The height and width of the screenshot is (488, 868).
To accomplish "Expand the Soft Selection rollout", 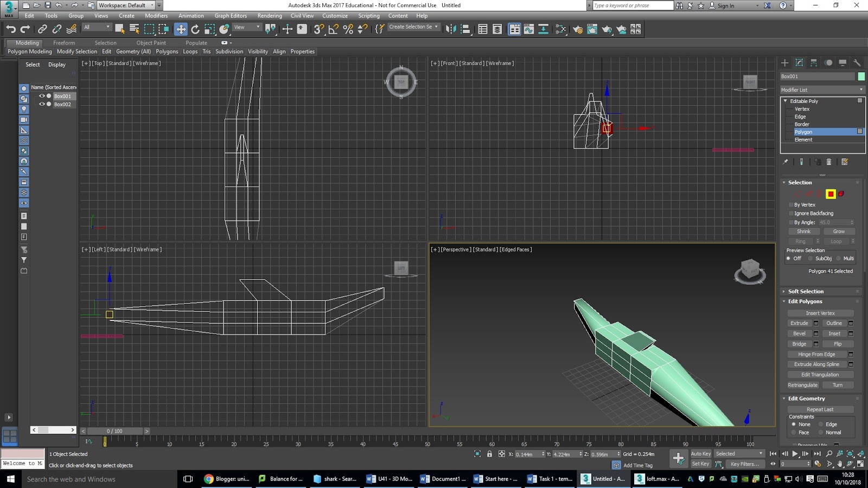I will 806,292.
